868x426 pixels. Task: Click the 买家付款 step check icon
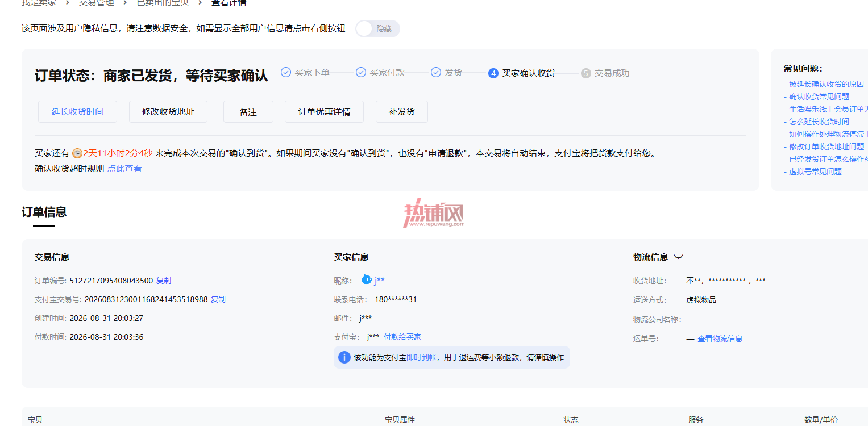point(360,72)
